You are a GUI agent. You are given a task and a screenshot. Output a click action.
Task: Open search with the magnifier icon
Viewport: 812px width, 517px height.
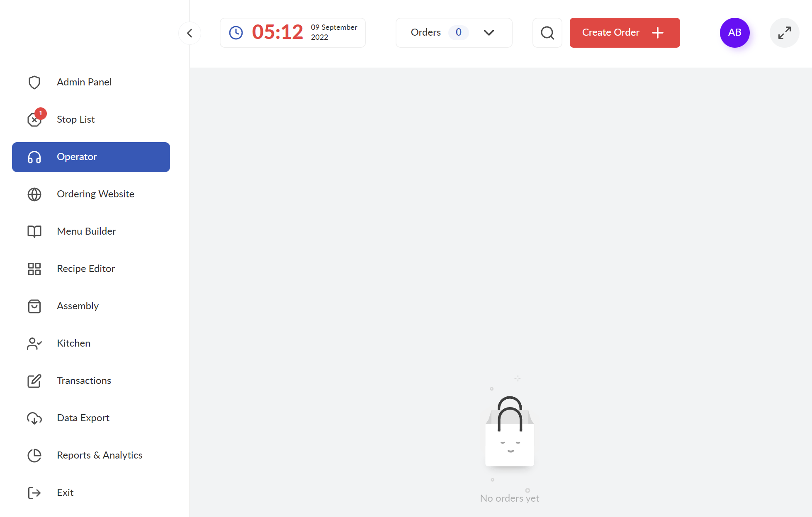pyautogui.click(x=547, y=33)
